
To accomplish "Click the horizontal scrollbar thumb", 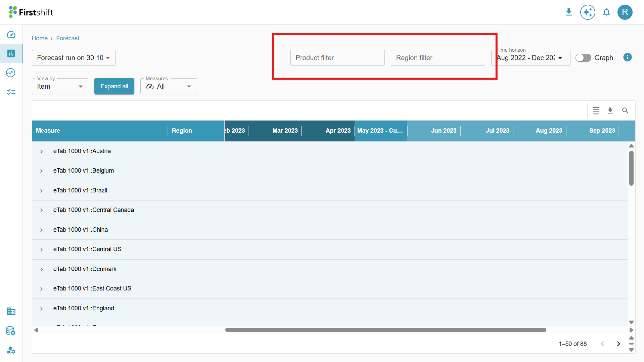I will (385, 330).
